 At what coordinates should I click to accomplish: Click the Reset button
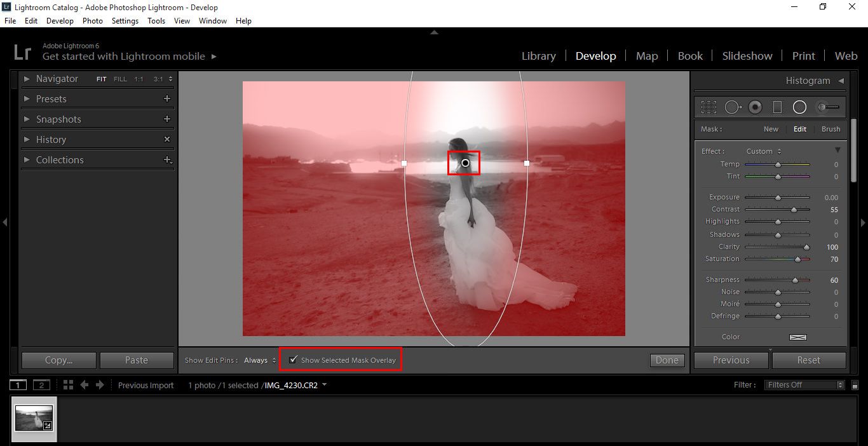click(809, 360)
